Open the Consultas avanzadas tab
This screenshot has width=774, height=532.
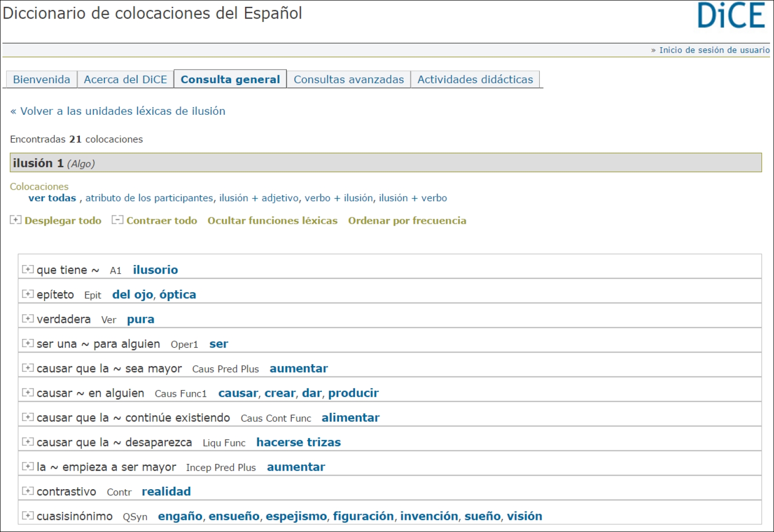click(349, 80)
